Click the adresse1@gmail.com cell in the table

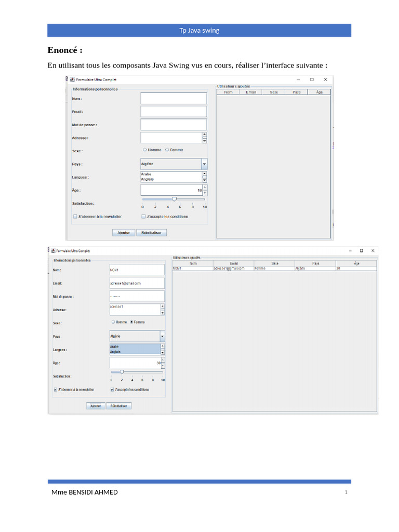click(233, 269)
